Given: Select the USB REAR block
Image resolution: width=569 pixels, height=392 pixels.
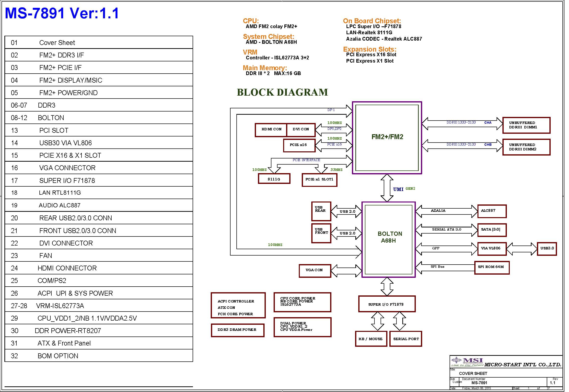Looking at the screenshot, I should [321, 211].
